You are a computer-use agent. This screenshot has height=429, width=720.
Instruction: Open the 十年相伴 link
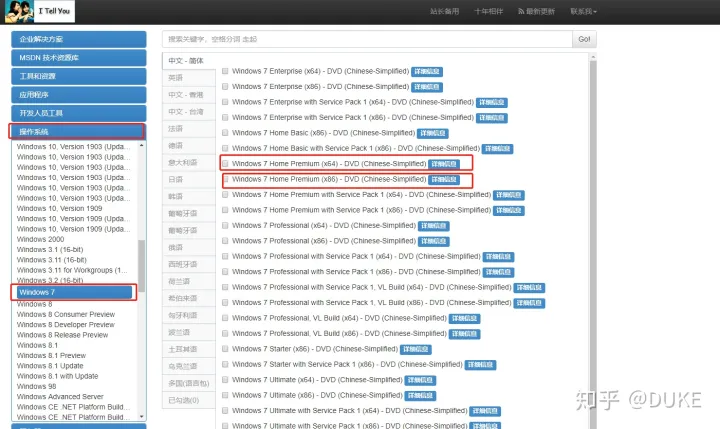pyautogui.click(x=488, y=11)
